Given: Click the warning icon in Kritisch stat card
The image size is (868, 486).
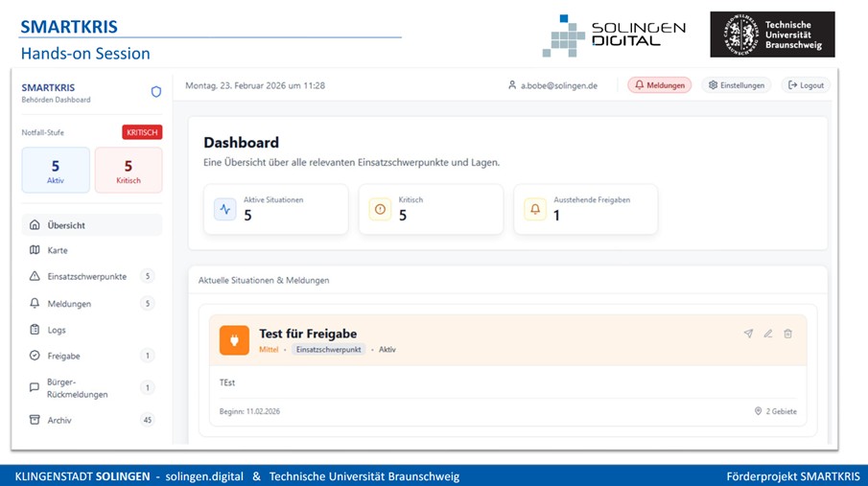Looking at the screenshot, I should pos(380,209).
